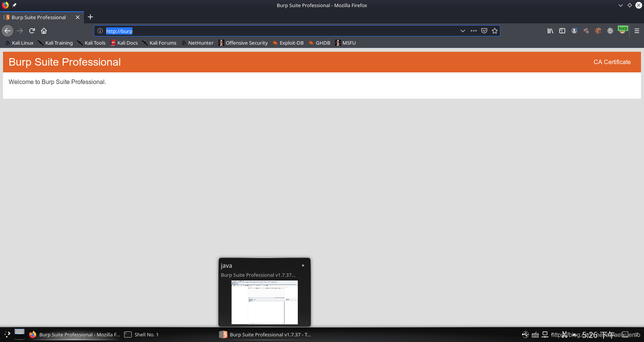Open the Firefox account icon
This screenshot has height=342, width=644.
(574, 31)
